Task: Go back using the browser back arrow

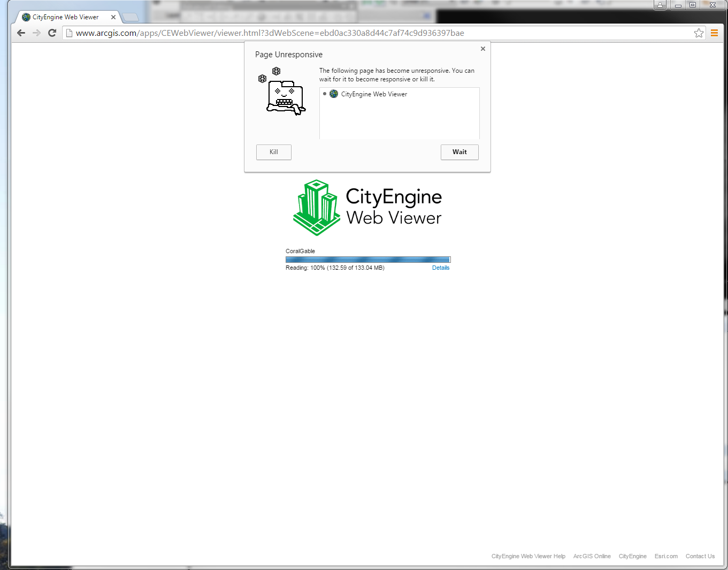Action: (x=21, y=33)
